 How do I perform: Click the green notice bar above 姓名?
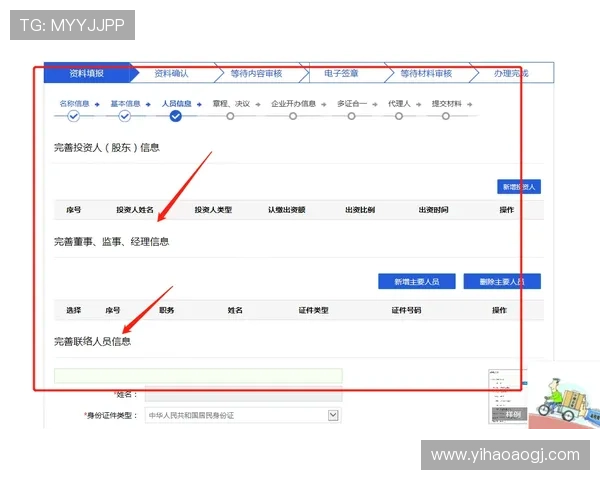(198, 376)
